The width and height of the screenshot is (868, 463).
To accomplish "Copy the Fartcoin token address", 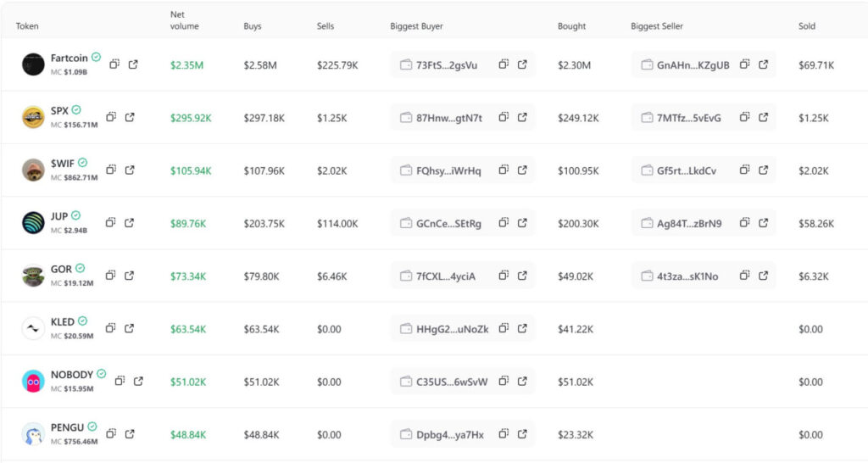I will click(x=114, y=64).
